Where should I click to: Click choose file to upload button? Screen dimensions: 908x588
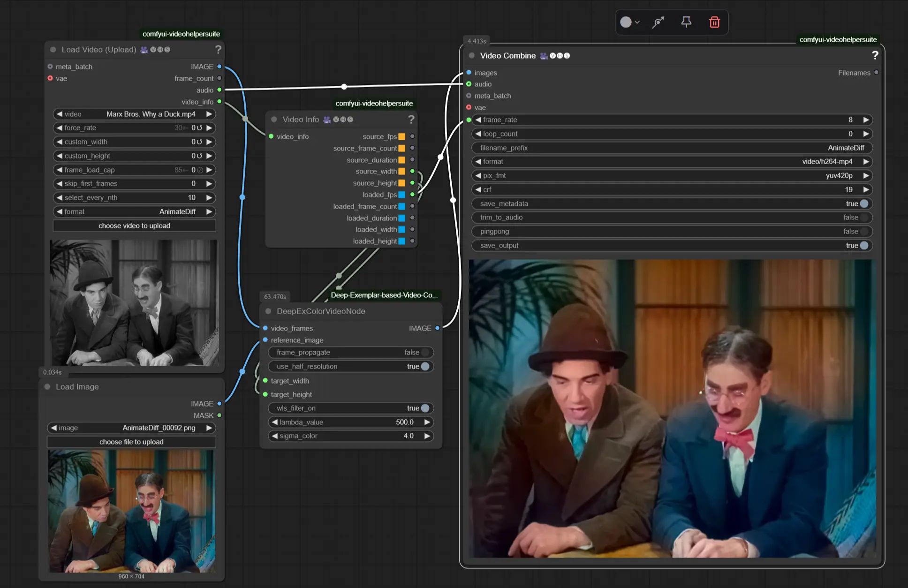coord(131,442)
